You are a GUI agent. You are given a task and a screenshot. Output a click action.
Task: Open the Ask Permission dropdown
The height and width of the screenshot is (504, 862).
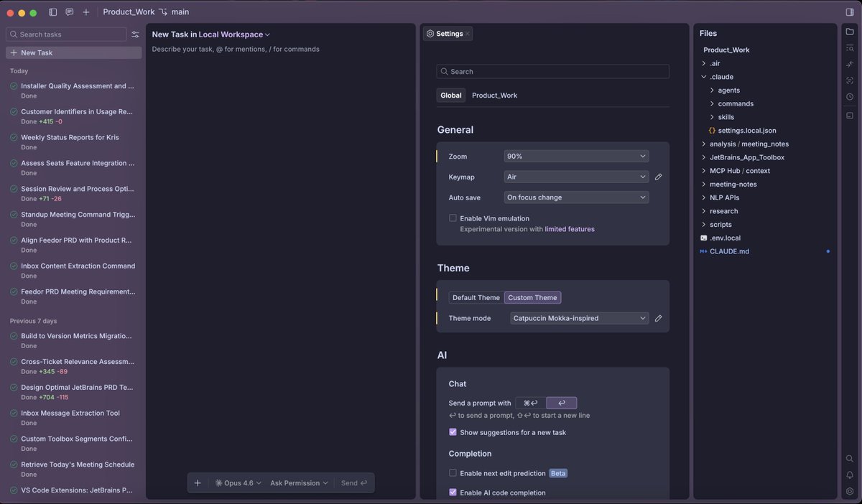coord(299,483)
